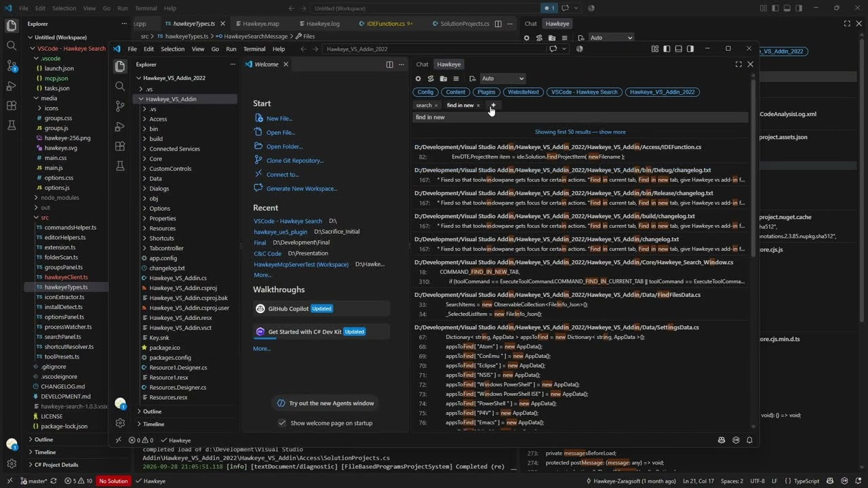The width and height of the screenshot is (868, 488).
Task: Split the Welcome editor in front window
Action: point(389,64)
